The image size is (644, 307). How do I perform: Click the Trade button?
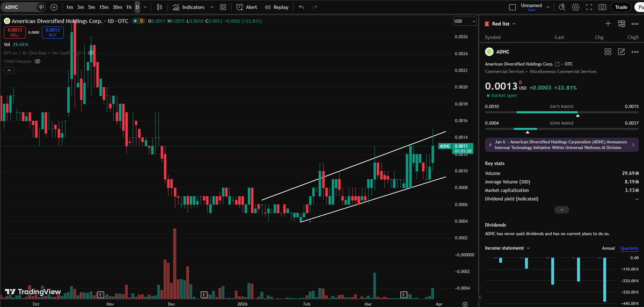621,7
